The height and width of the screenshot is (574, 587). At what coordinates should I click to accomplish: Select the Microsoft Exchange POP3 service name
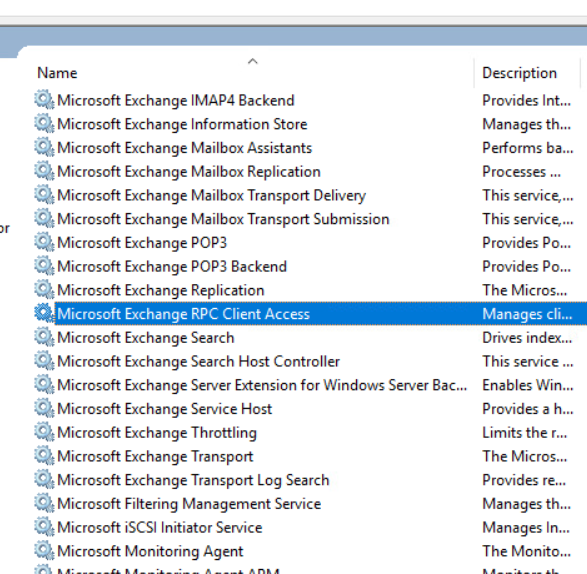(142, 243)
